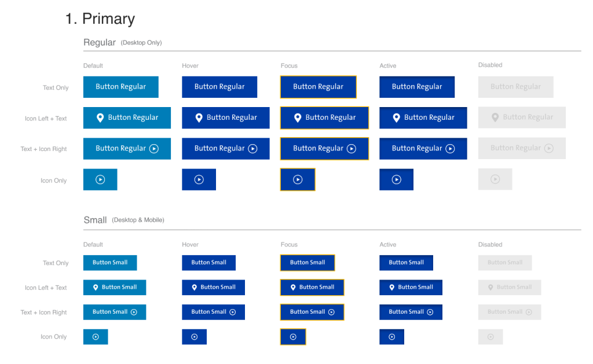593x364 pixels.
Task: Click Active text-only Button Small
Action: click(x=406, y=263)
